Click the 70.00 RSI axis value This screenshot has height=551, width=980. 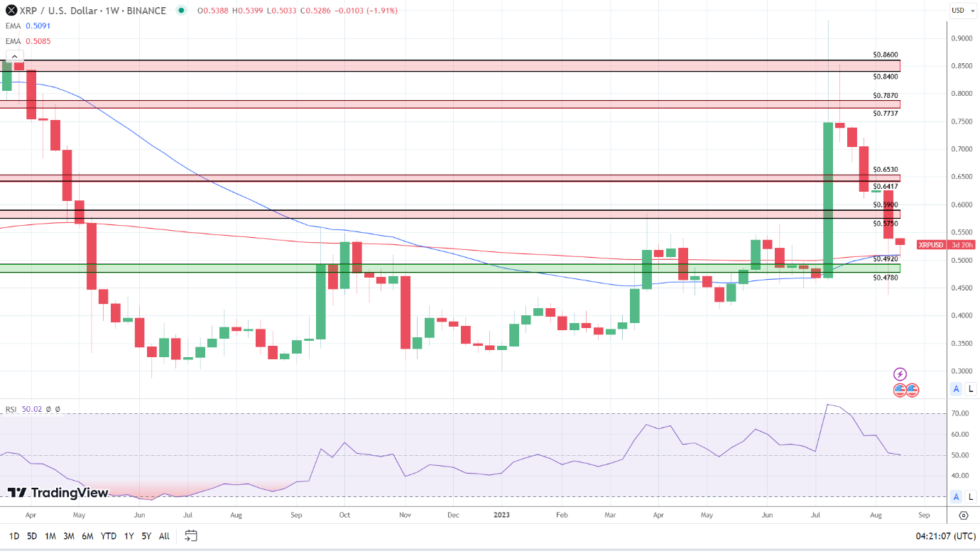(962, 413)
